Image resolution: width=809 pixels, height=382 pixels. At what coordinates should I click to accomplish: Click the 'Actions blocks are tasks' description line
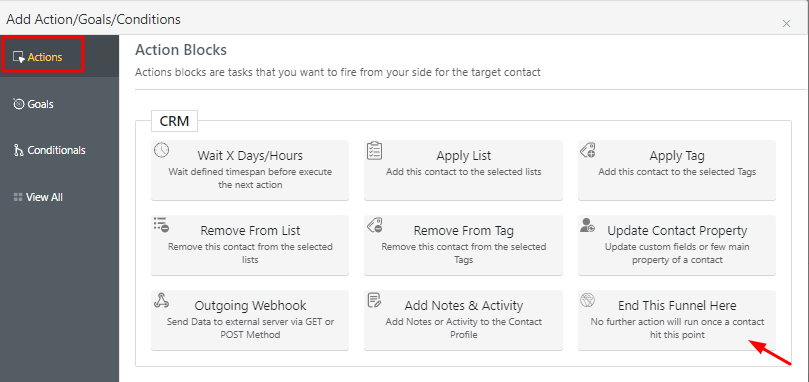[338, 72]
